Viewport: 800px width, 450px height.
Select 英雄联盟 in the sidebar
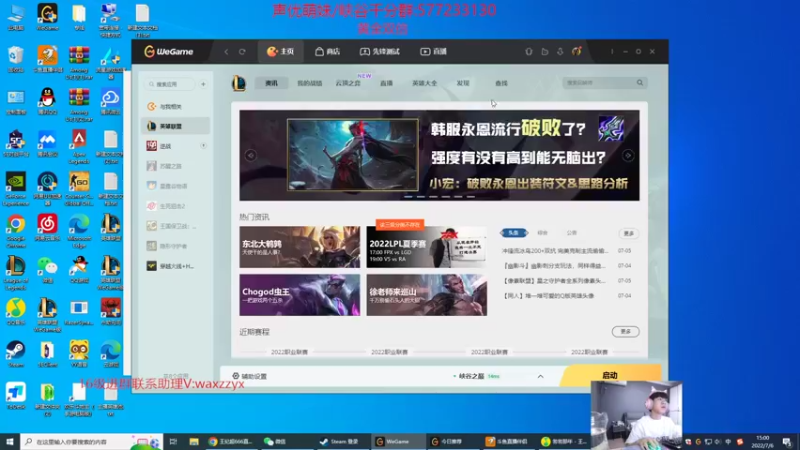175,126
